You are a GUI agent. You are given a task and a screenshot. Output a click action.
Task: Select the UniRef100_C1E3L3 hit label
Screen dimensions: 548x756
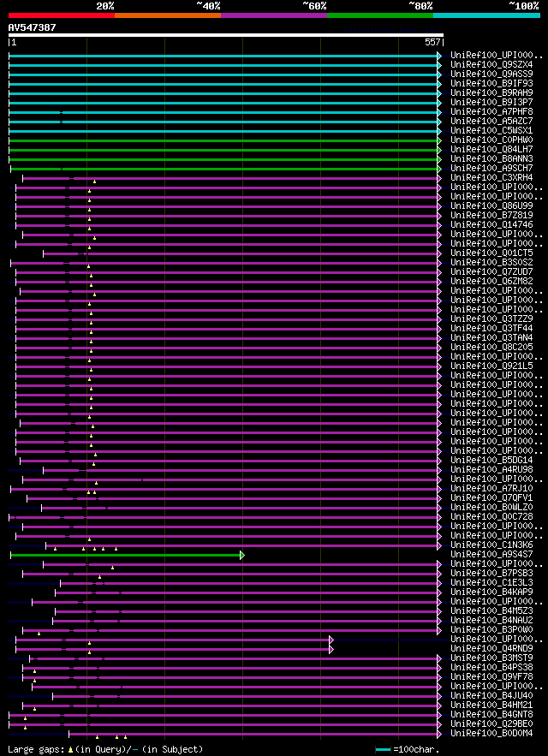click(x=491, y=583)
